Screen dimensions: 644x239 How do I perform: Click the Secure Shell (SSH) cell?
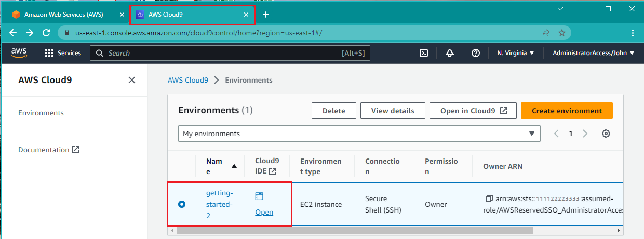pyautogui.click(x=383, y=204)
